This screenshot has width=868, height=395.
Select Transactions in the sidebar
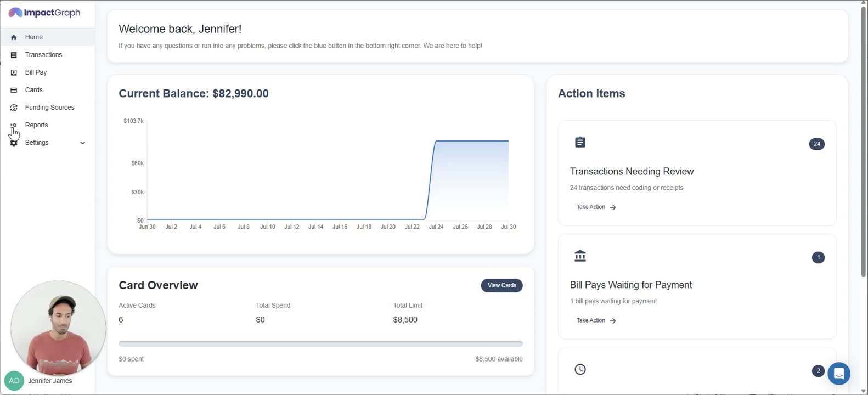pyautogui.click(x=43, y=55)
